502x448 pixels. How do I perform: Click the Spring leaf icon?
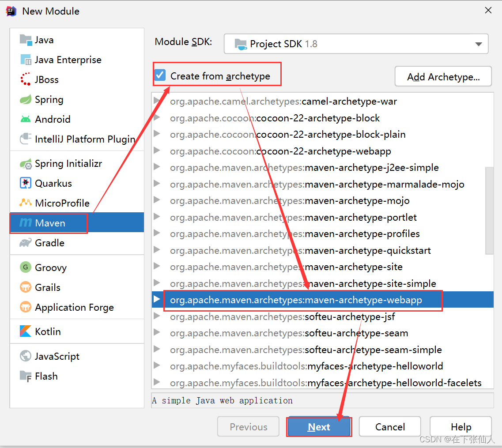pos(26,99)
